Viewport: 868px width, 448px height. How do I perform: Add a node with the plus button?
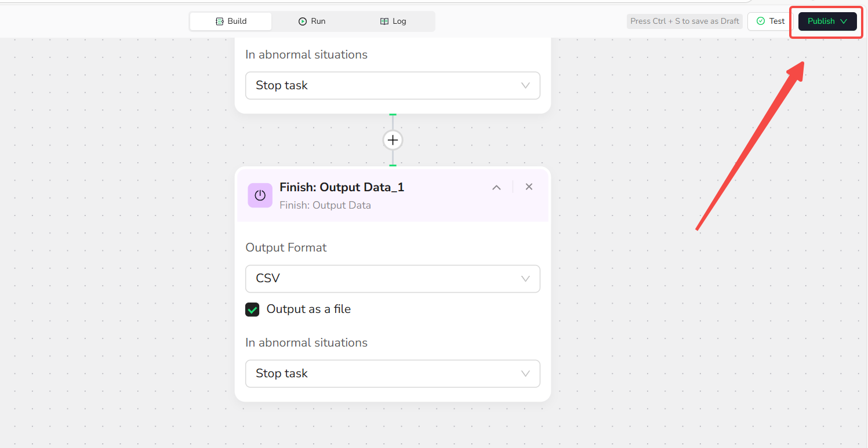393,140
